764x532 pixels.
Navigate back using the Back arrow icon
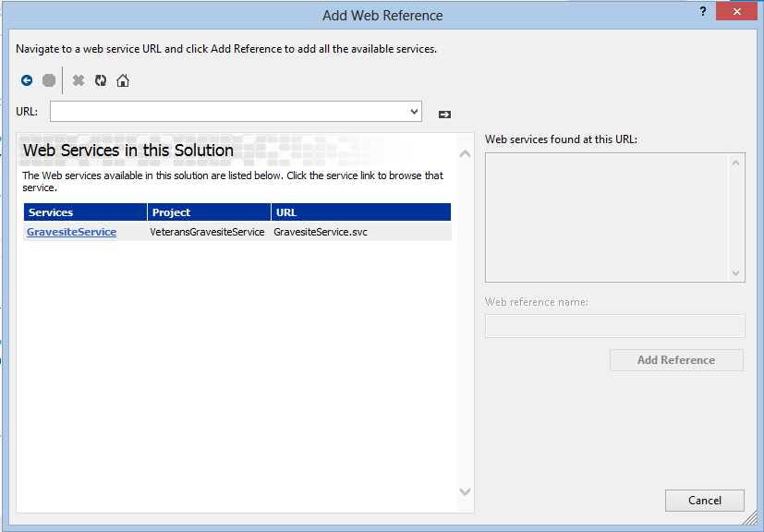pos(27,80)
